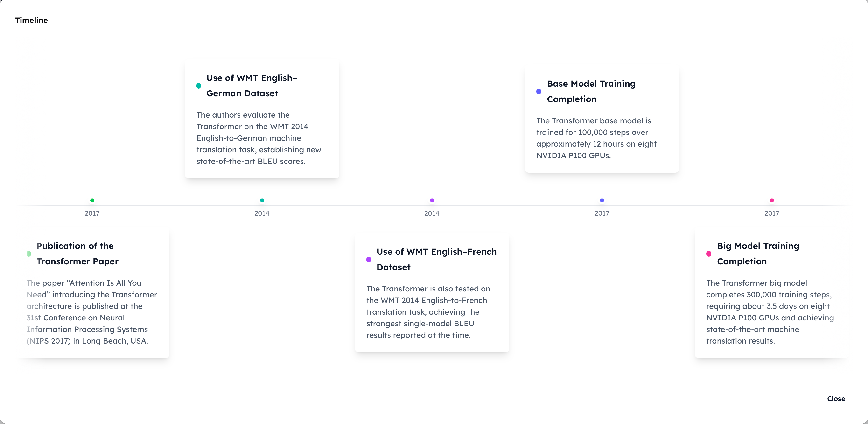Image resolution: width=868 pixels, height=424 pixels.
Task: Click the Timeline heading at the top
Action: click(31, 20)
